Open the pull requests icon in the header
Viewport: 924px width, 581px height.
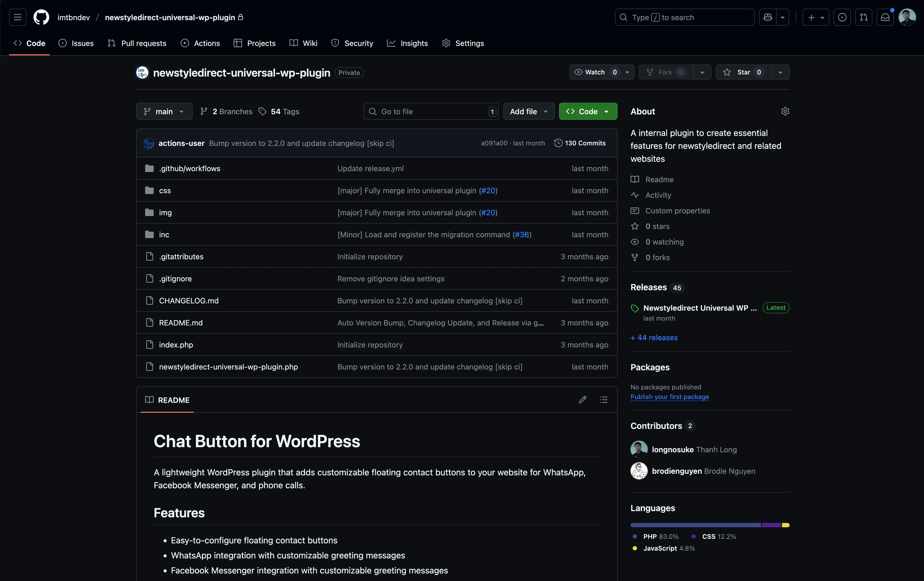pyautogui.click(x=863, y=17)
